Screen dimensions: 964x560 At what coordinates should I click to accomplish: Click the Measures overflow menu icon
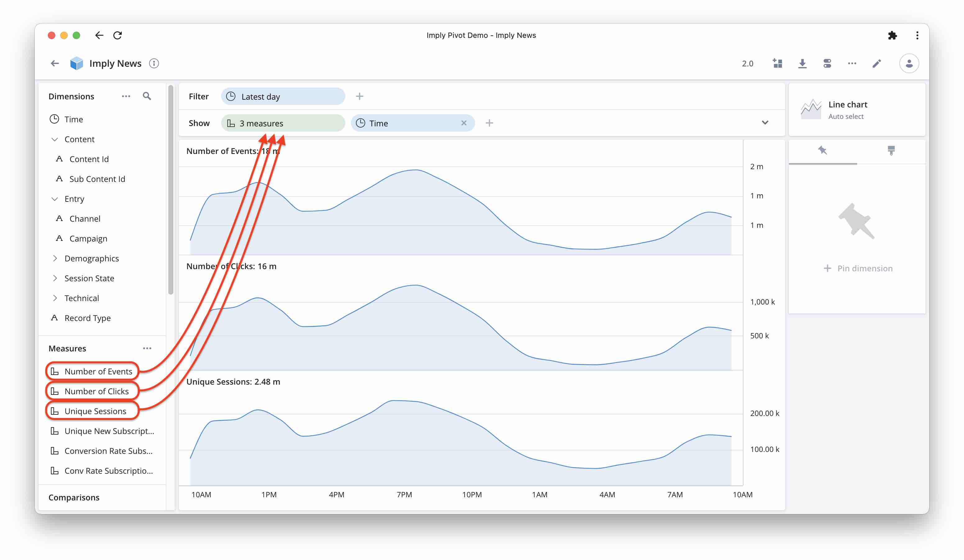click(x=149, y=347)
